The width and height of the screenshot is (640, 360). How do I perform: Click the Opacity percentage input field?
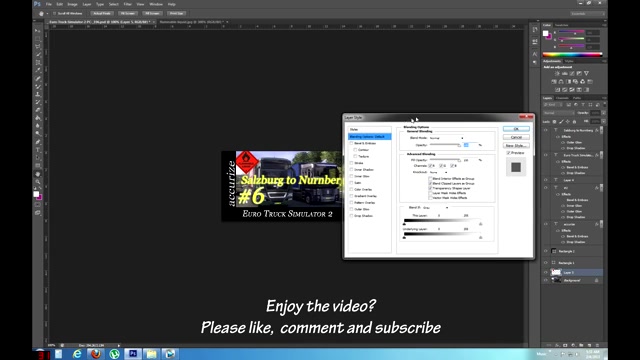(x=469, y=145)
